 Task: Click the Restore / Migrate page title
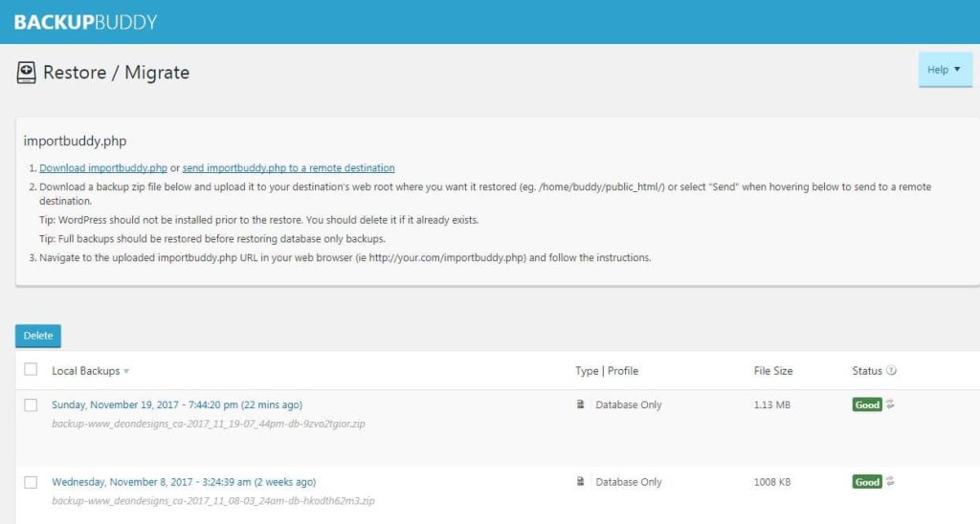click(116, 73)
